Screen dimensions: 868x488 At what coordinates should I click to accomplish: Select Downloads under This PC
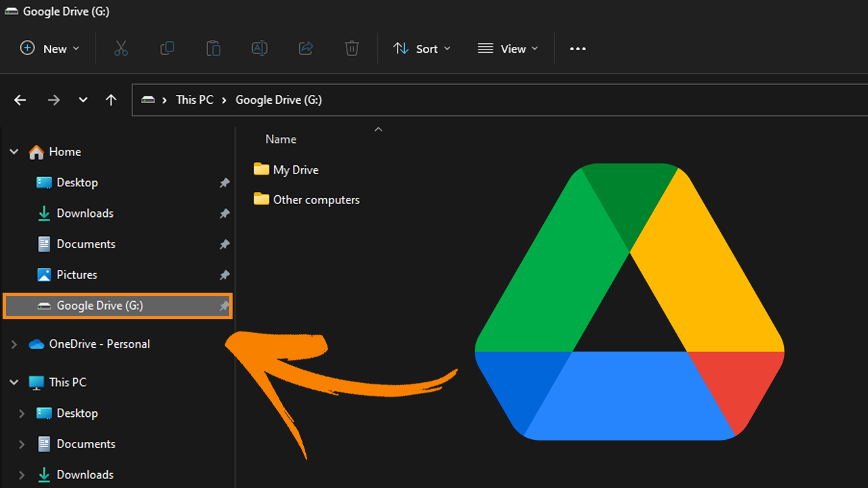tap(85, 474)
